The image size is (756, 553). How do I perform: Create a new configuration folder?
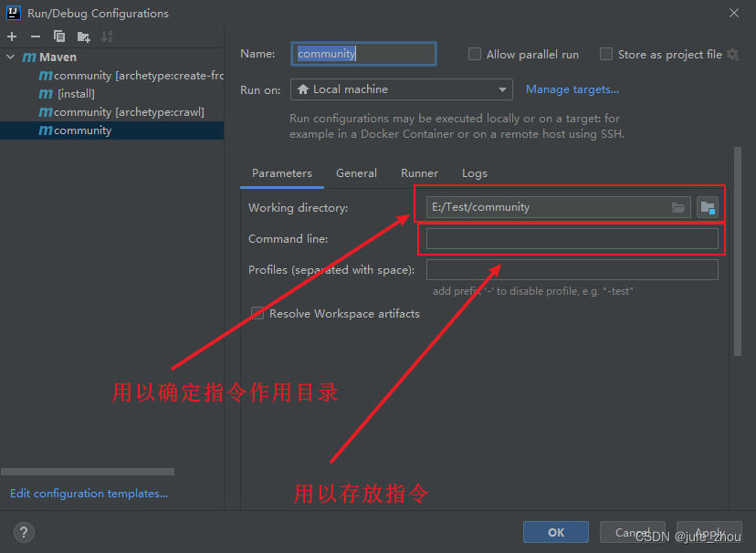point(83,37)
